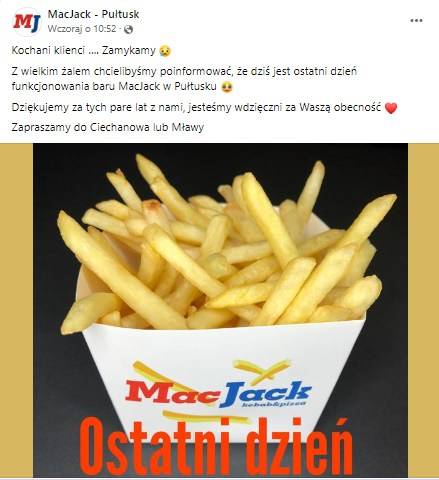Click the red heart emoji
This screenshot has height=480, width=439.
point(391,108)
